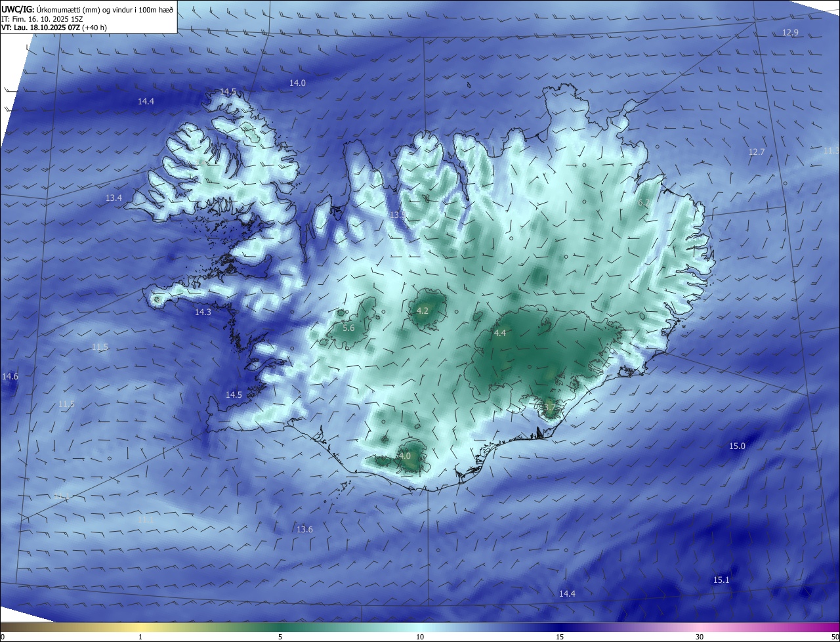This screenshot has width=840, height=642.
Task: Click the 4.2 value on the glacier
Action: 423,311
